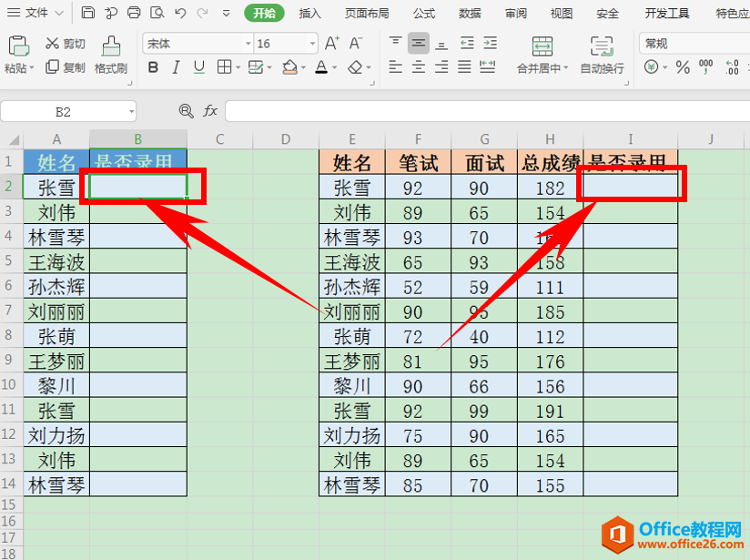Image resolution: width=750 pixels, height=560 pixels.
Task: Increase decimal places icon
Action: click(732, 67)
